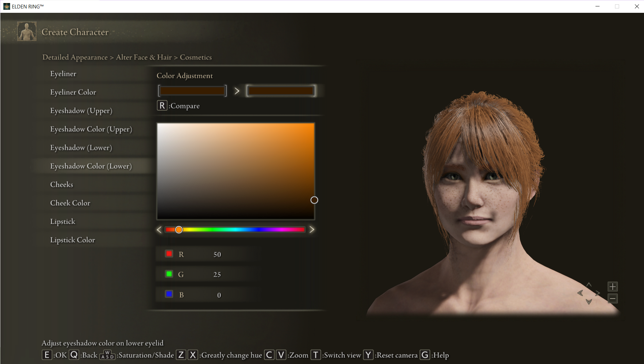This screenshot has width=644, height=364.
Task: Click the new color preview swatch
Action: [281, 91]
